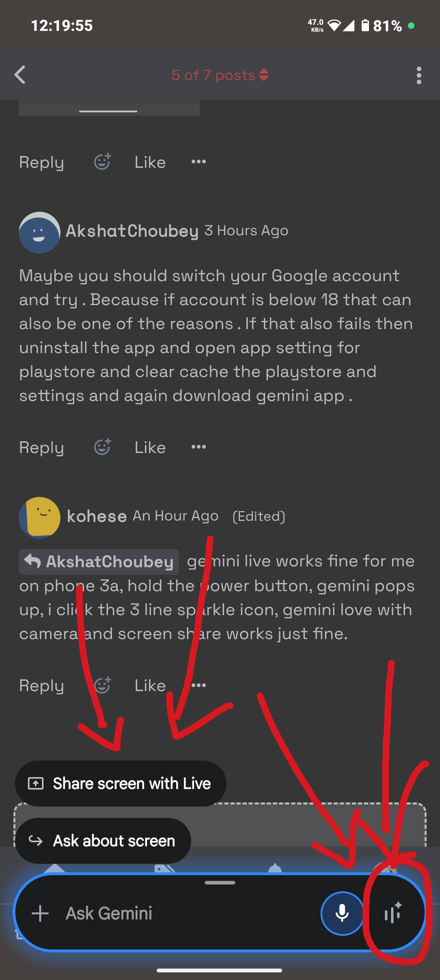Open more options on kohese's post
440x980 pixels.
tap(199, 685)
